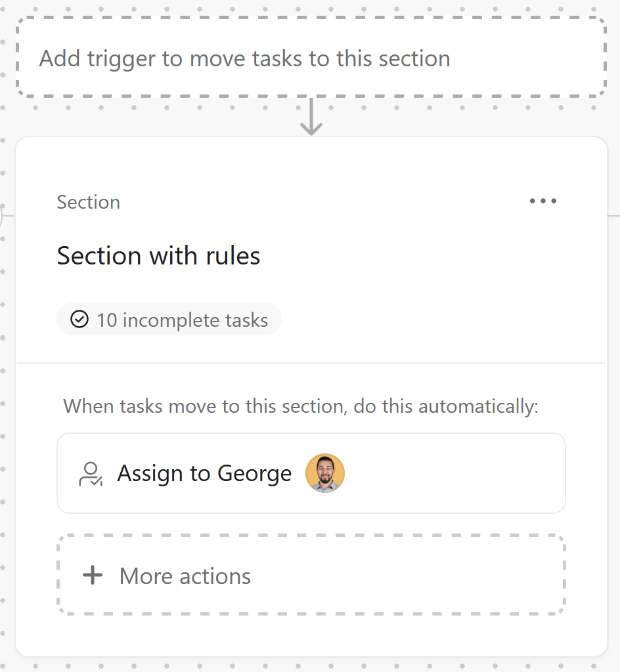Click the assignee person icon on the rule
This screenshot has height=672, width=620.
(90, 474)
